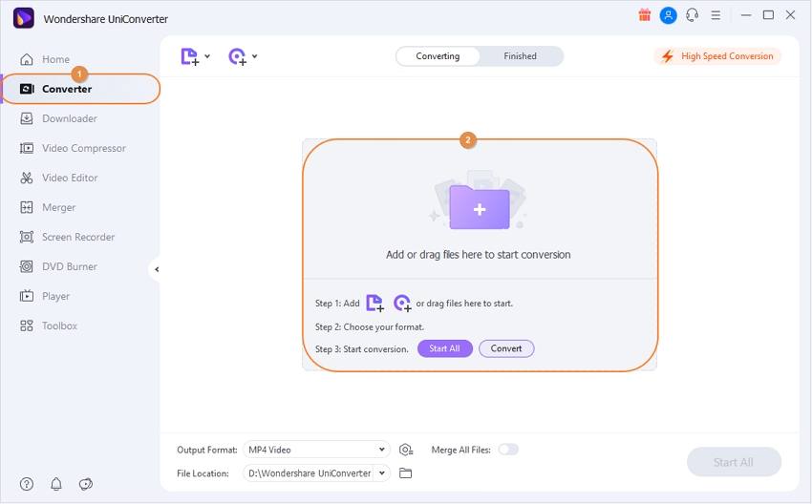The height and width of the screenshot is (504, 812).
Task: Maximize the UniConverter window
Action: 768,15
